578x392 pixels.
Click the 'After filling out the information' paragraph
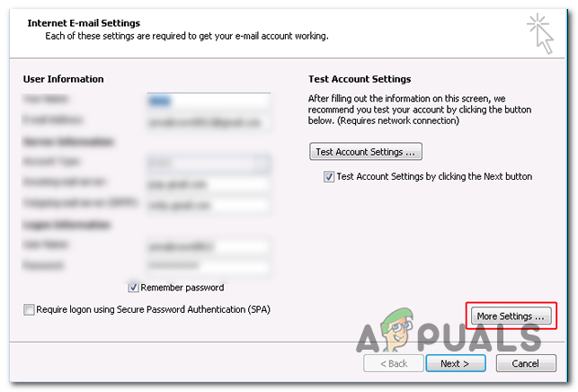pos(420,110)
